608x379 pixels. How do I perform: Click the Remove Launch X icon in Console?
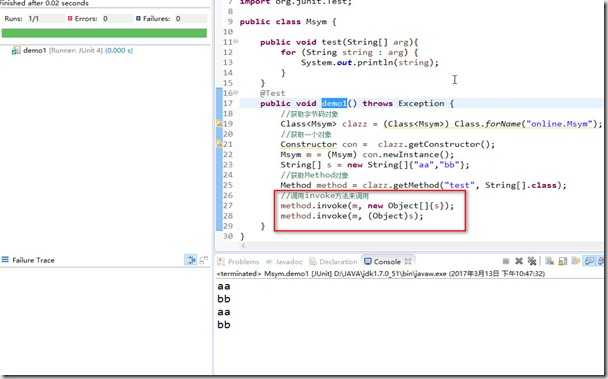[519, 261]
